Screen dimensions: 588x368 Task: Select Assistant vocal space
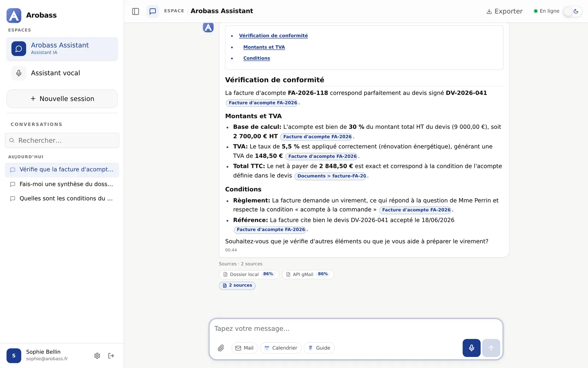[x=62, y=73]
